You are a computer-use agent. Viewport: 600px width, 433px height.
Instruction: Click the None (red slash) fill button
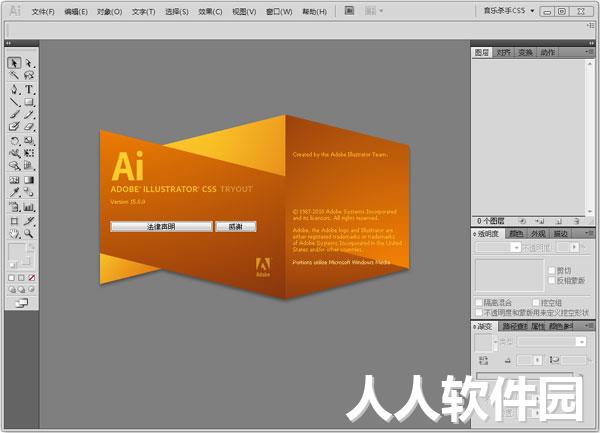click(32, 278)
